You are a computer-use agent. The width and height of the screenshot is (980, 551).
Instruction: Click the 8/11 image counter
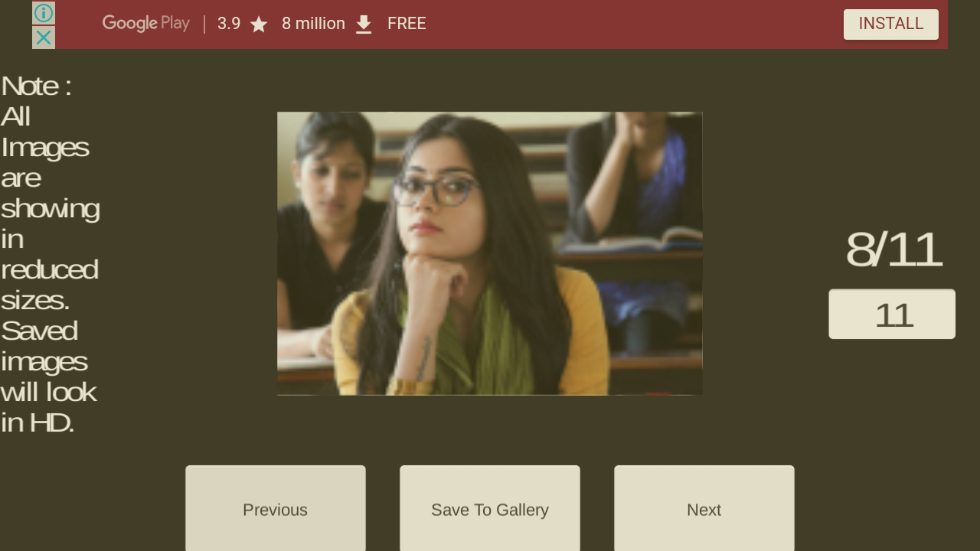coord(893,249)
